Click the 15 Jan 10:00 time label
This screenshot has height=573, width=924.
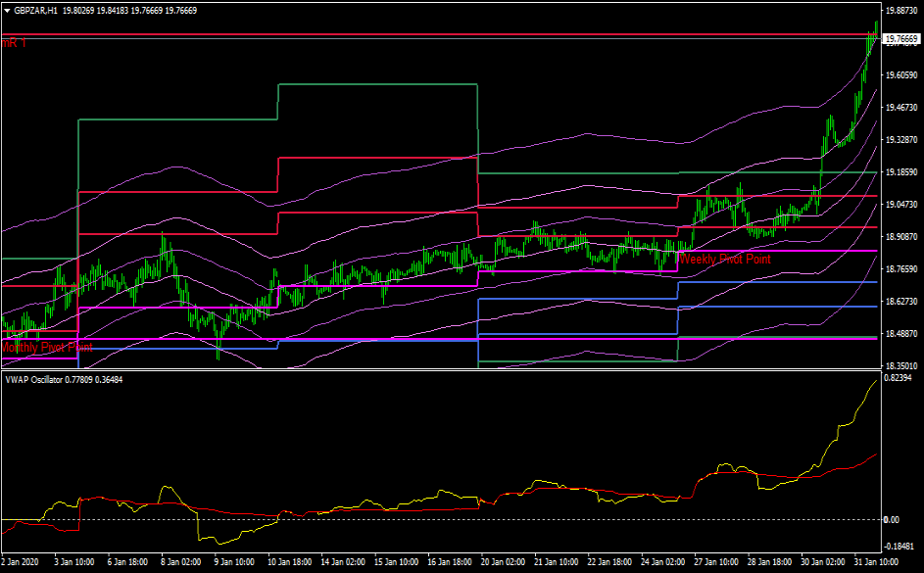tap(399, 563)
